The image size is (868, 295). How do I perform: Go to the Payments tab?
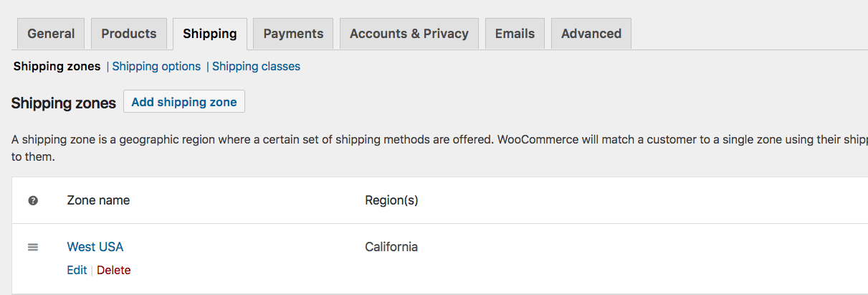[293, 34]
